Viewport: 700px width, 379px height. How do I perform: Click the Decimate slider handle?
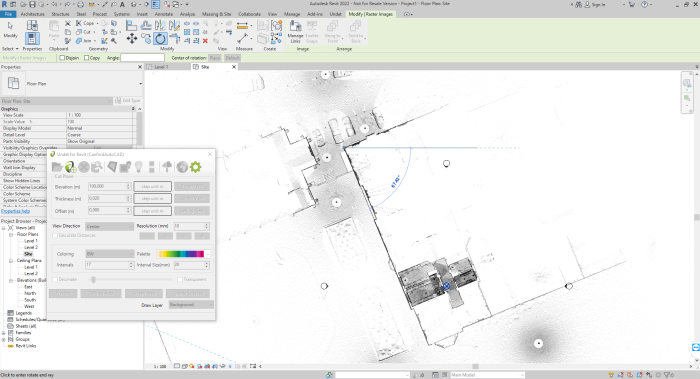tap(93, 279)
